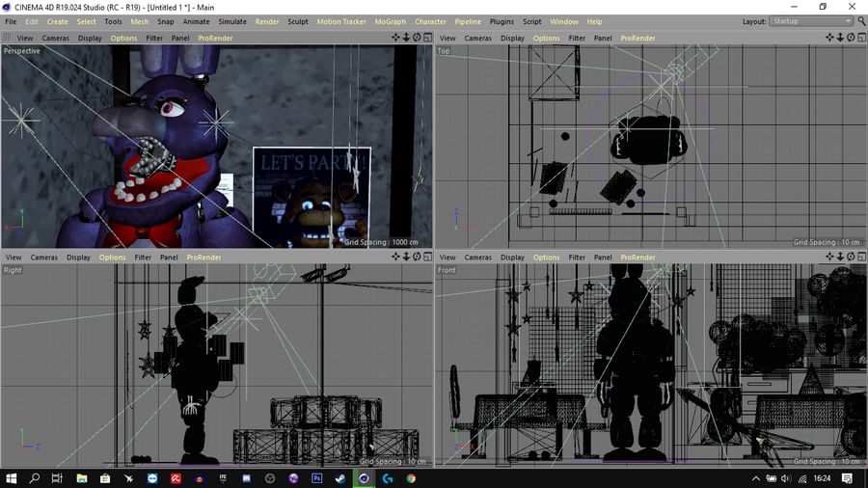Open the Sculpt menu
This screenshot has width=868, height=488.
[298, 21]
